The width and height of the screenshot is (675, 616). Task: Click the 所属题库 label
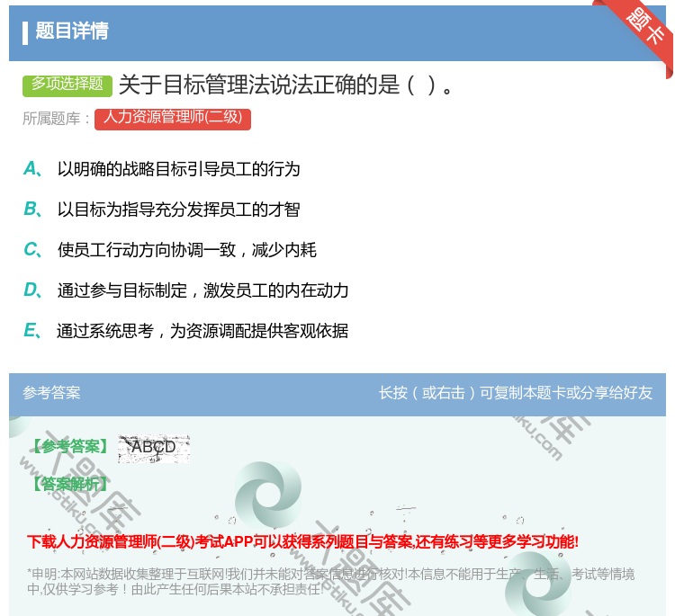click(57, 119)
